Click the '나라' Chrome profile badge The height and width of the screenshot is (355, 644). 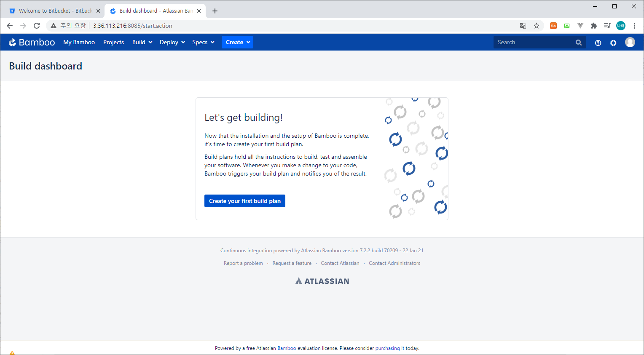point(620,26)
